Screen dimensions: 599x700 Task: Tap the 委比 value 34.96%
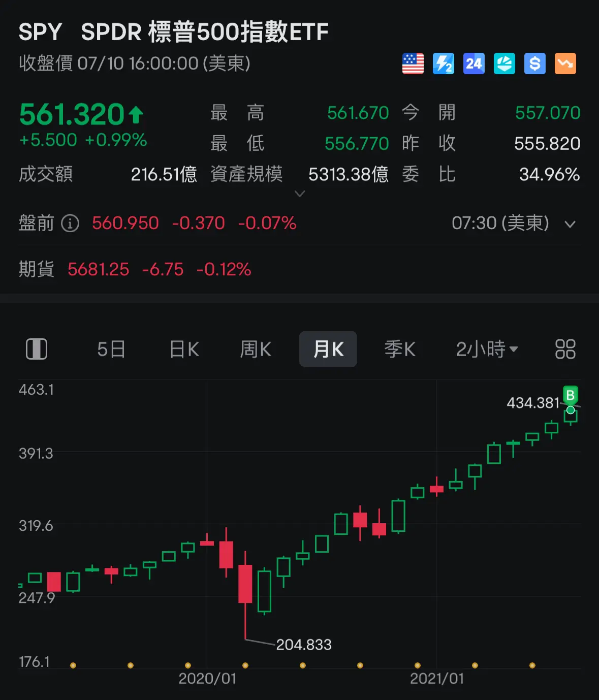(x=550, y=175)
